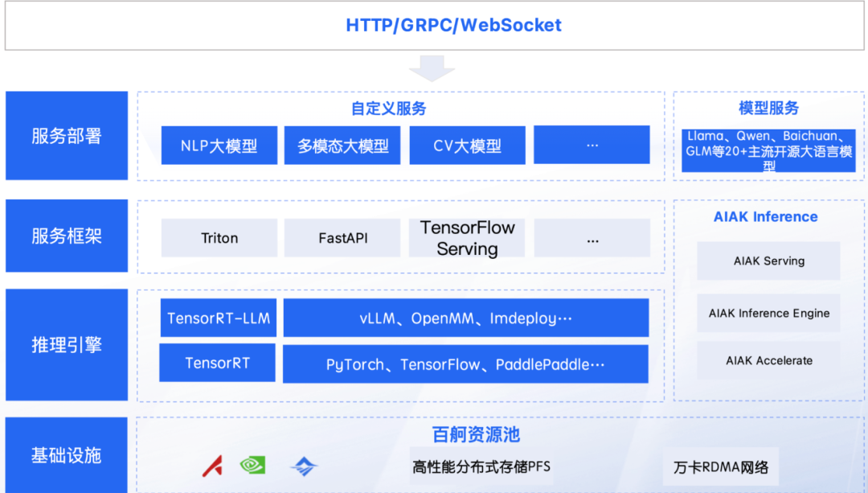Select the AIAK Accelerate box
The width and height of the screenshot is (868, 493).
tap(768, 360)
